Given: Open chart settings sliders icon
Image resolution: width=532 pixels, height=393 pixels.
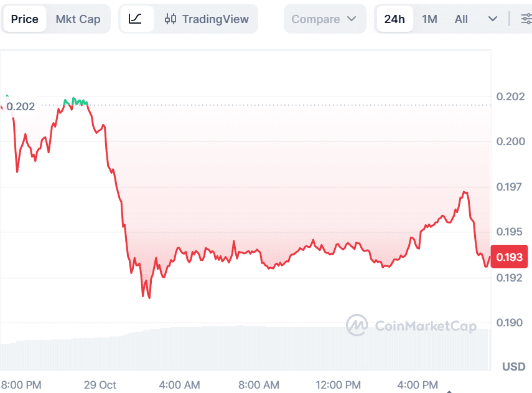Looking at the screenshot, I should coord(526,19).
